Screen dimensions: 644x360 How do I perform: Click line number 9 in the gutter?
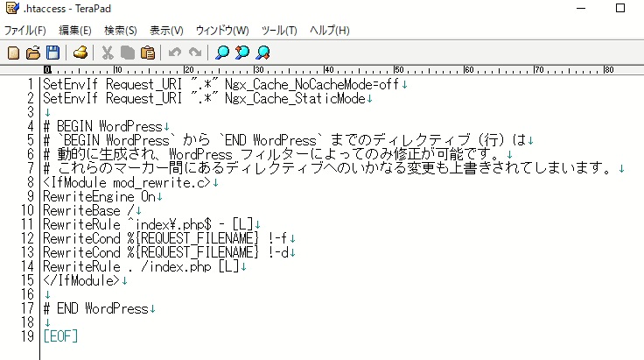pyautogui.click(x=31, y=196)
